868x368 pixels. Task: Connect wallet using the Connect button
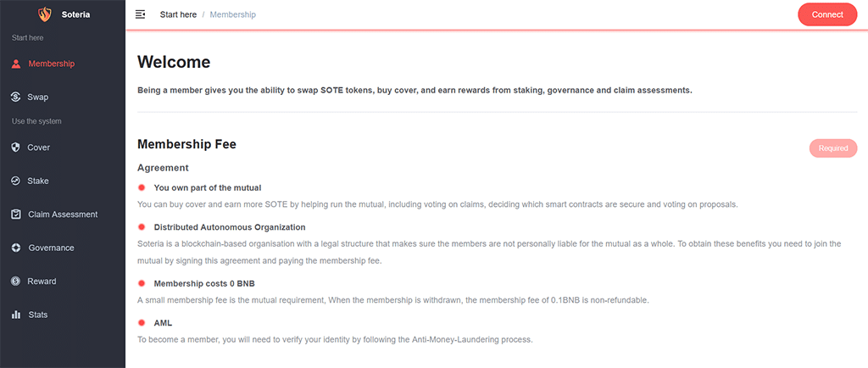(827, 14)
